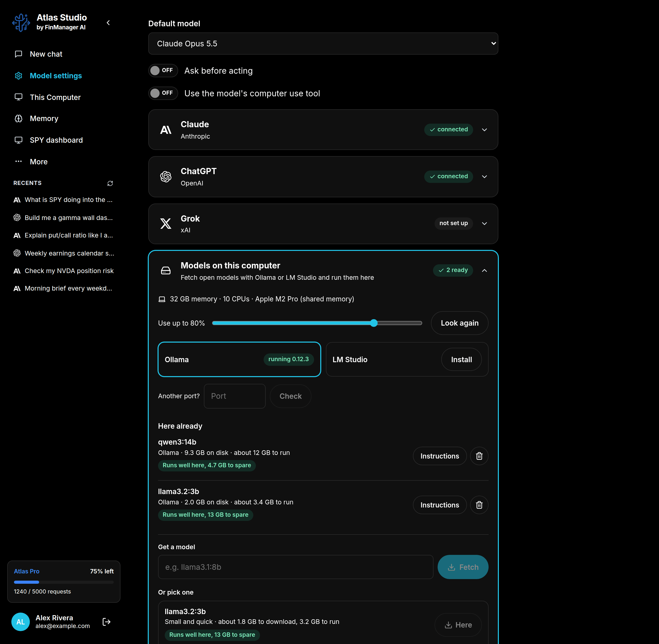Expand the Grok provider card chevron
This screenshot has height=644, width=659.
coord(484,224)
